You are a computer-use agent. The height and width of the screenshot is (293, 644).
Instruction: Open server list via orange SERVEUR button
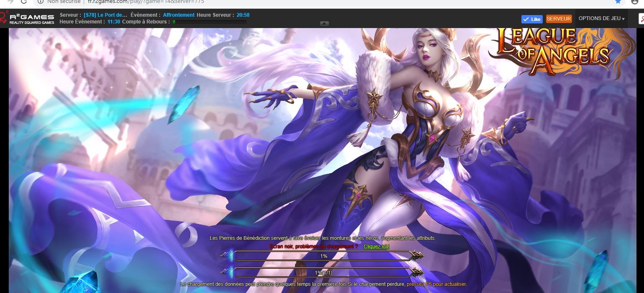pos(559,19)
